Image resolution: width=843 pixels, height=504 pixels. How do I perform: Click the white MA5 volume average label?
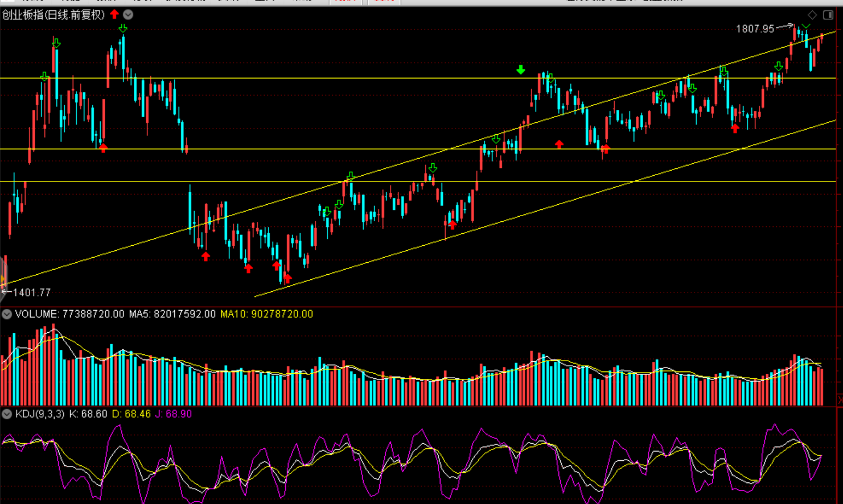point(172,314)
